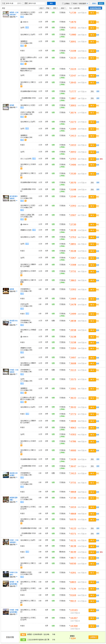Click 比较官网站价格 button
The height and width of the screenshot is (644, 106).
coord(95,8)
